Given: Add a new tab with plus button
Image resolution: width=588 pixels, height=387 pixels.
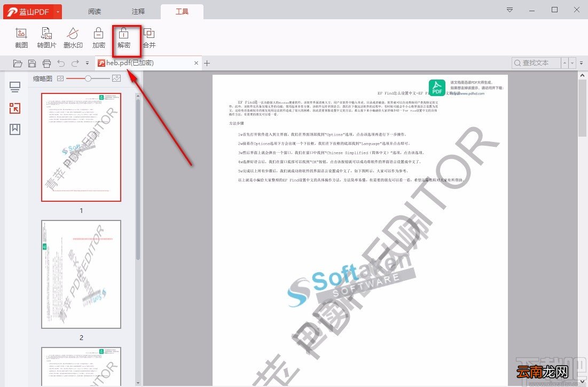Looking at the screenshot, I should 207,64.
